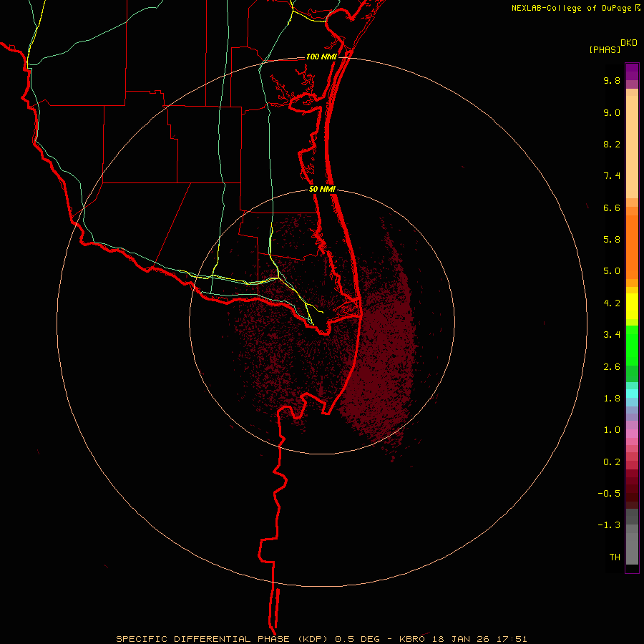The height and width of the screenshot is (644, 644).
Task: Pick the bright green band near 3.4
Action: tap(632, 346)
